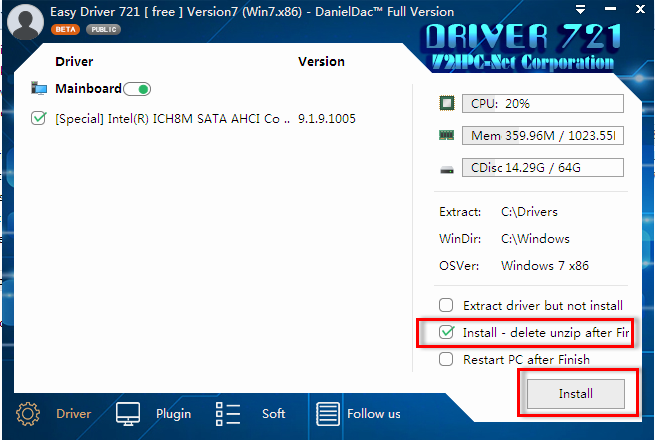Close the Easy Driver 721 window
Viewport: 655px width, 440px height.
(640, 9)
